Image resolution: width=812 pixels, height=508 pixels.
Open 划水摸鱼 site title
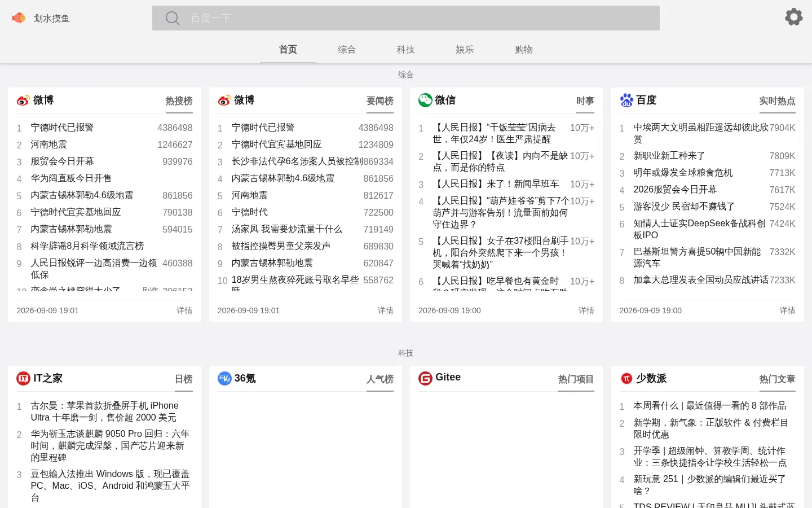51,18
